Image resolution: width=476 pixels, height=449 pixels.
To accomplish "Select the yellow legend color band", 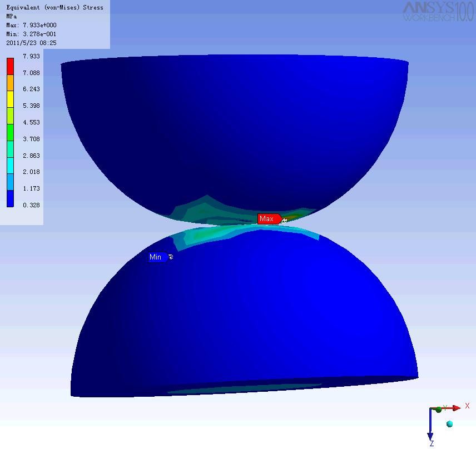I will 10,98.
